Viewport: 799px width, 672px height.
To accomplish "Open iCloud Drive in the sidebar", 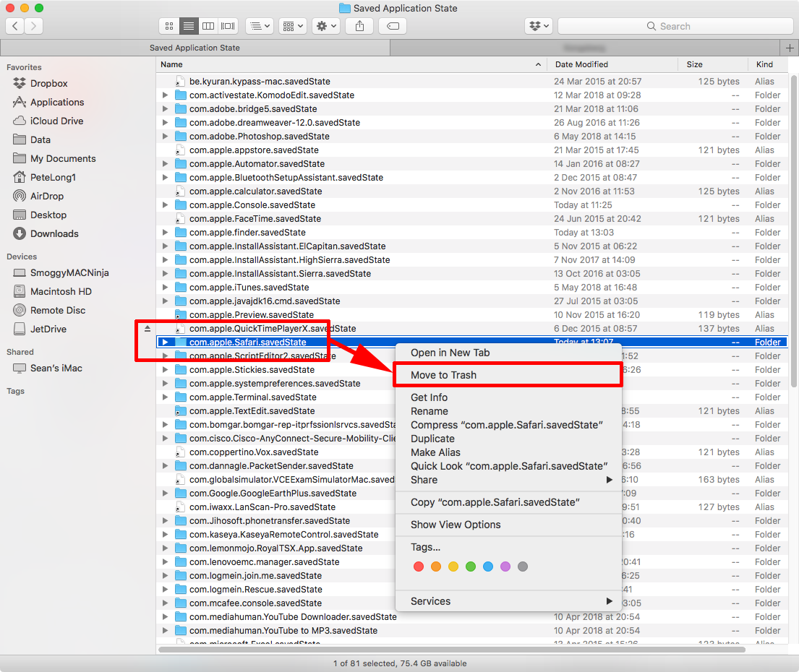I will pos(56,121).
